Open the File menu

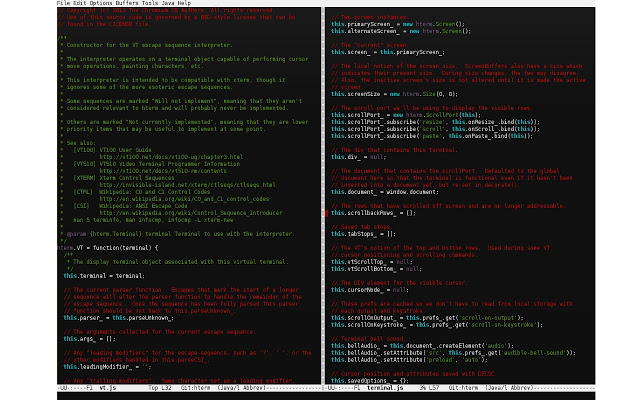coord(63,3)
